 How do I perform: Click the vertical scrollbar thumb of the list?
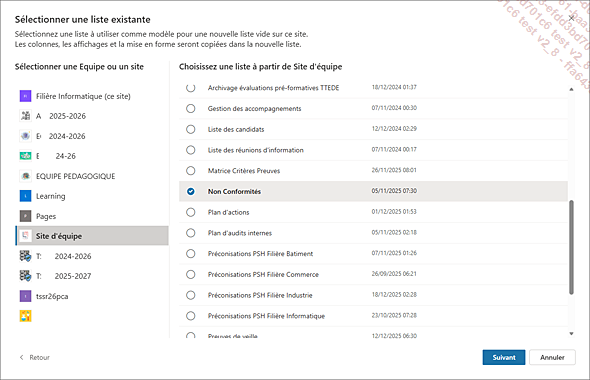pos(571,247)
